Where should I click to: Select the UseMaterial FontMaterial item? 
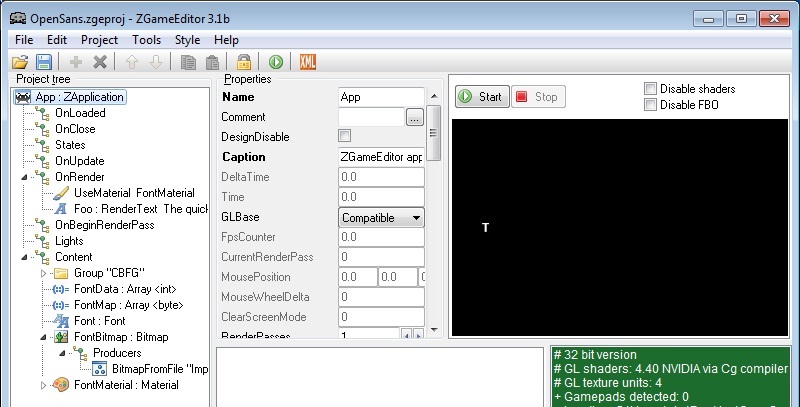click(134, 193)
